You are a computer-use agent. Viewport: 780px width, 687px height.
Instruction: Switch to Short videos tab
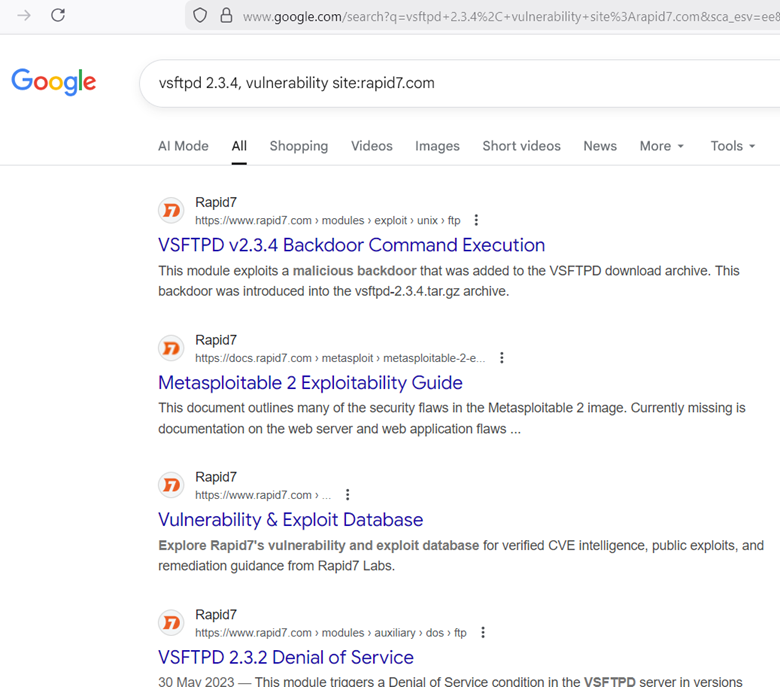pos(521,146)
